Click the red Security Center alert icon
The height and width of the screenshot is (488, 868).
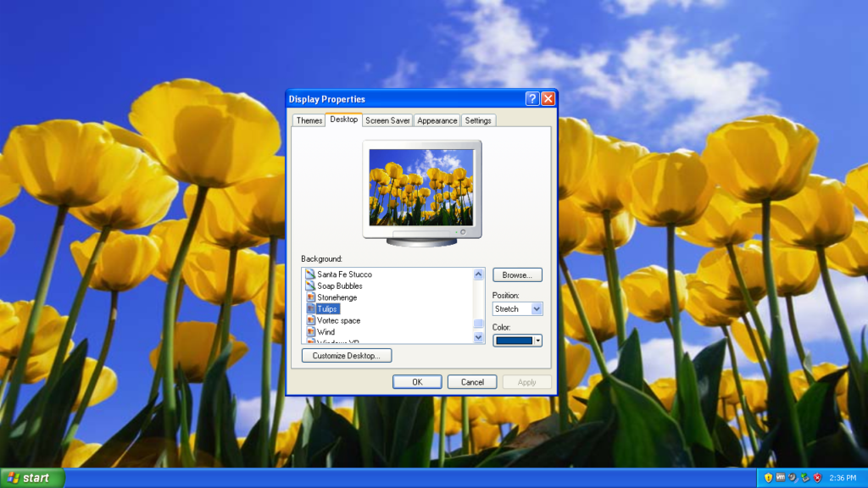tap(816, 477)
